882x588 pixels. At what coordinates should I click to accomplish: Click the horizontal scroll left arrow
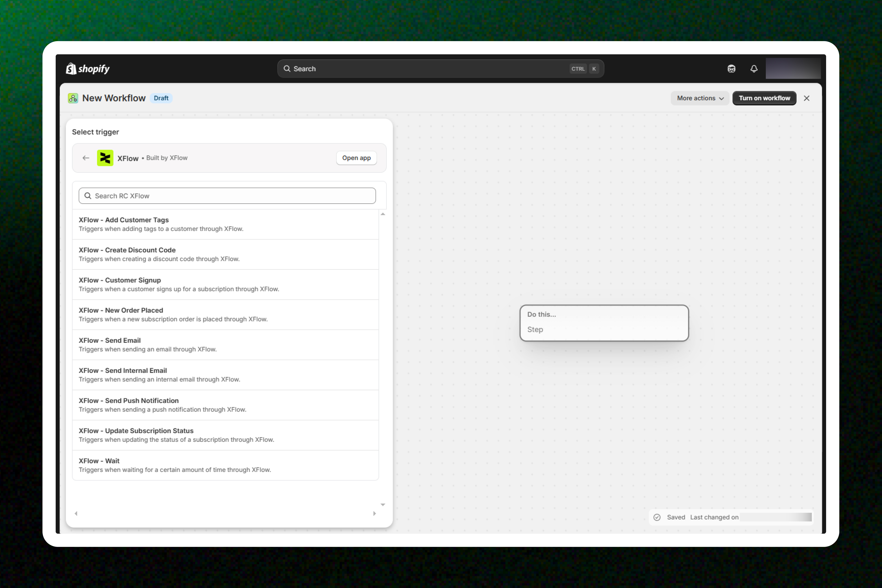coord(76,513)
